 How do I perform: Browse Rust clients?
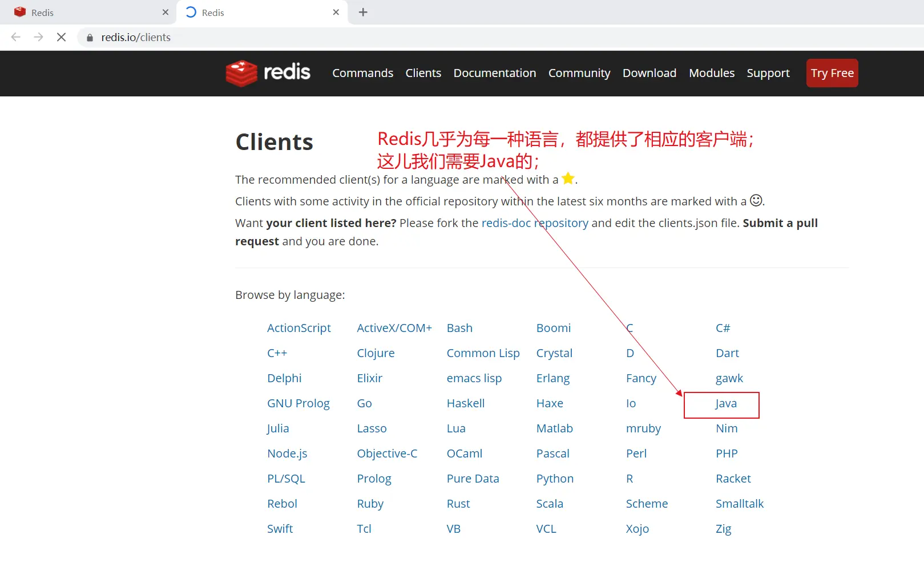coord(458,504)
